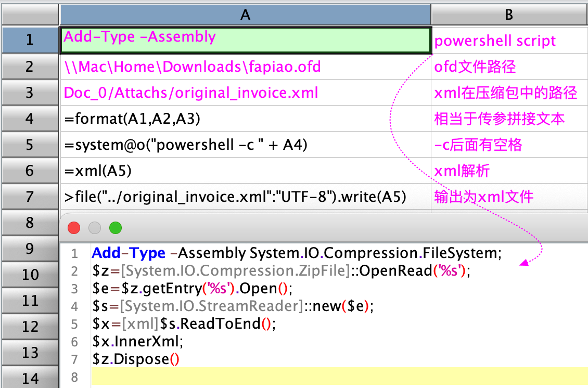Select cell B2 labeled ofd文件路径

point(509,67)
